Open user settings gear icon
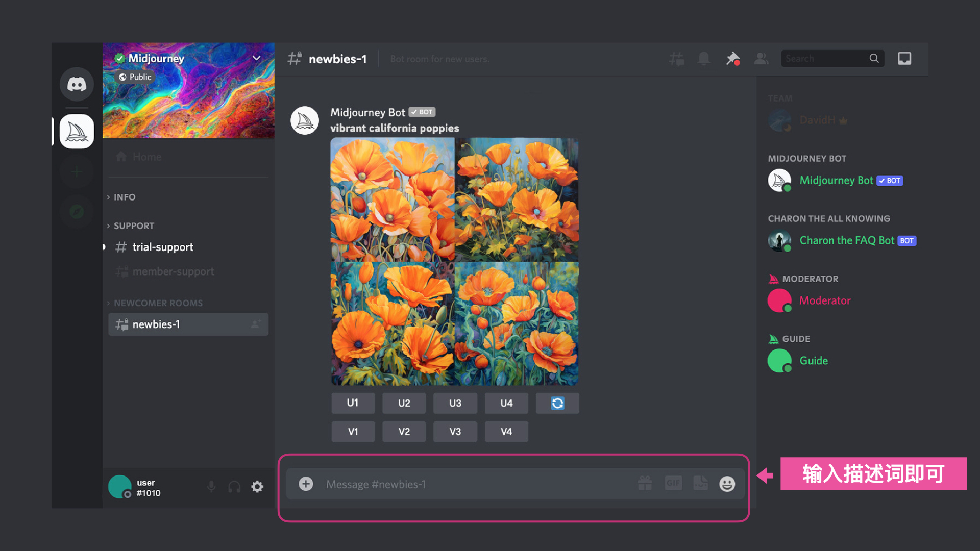The height and width of the screenshot is (551, 980). [257, 487]
